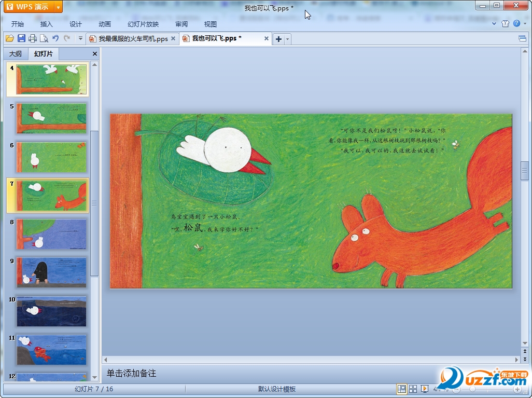Screen dimensions: 532x398
Task: Open the 动画 ribbon tab
Action: click(105, 24)
